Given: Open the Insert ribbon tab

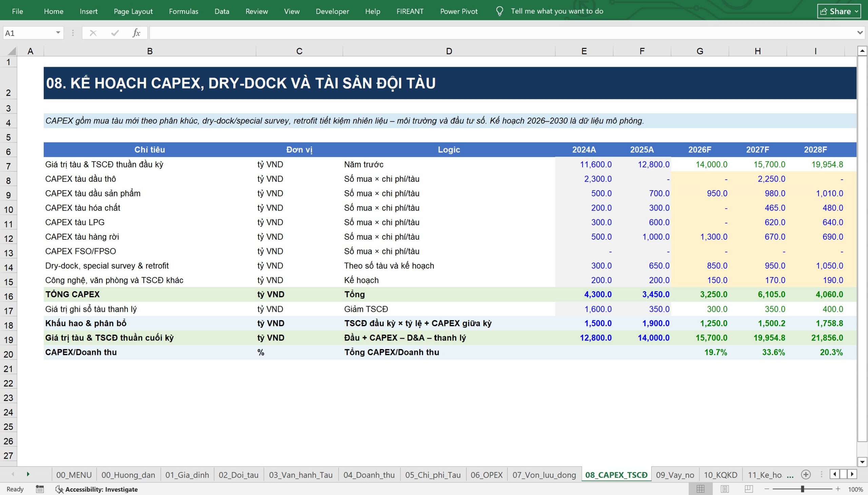Looking at the screenshot, I should pos(88,11).
